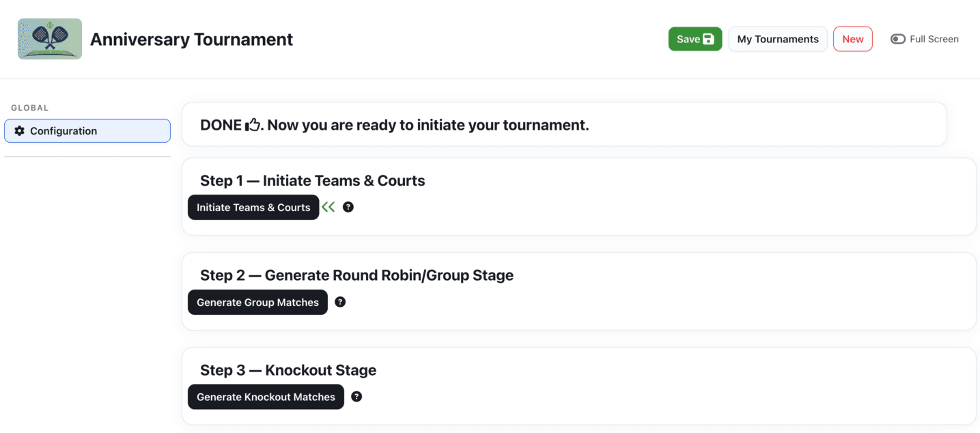
Task: Click the padel rackets logo icon
Action: coord(48,38)
